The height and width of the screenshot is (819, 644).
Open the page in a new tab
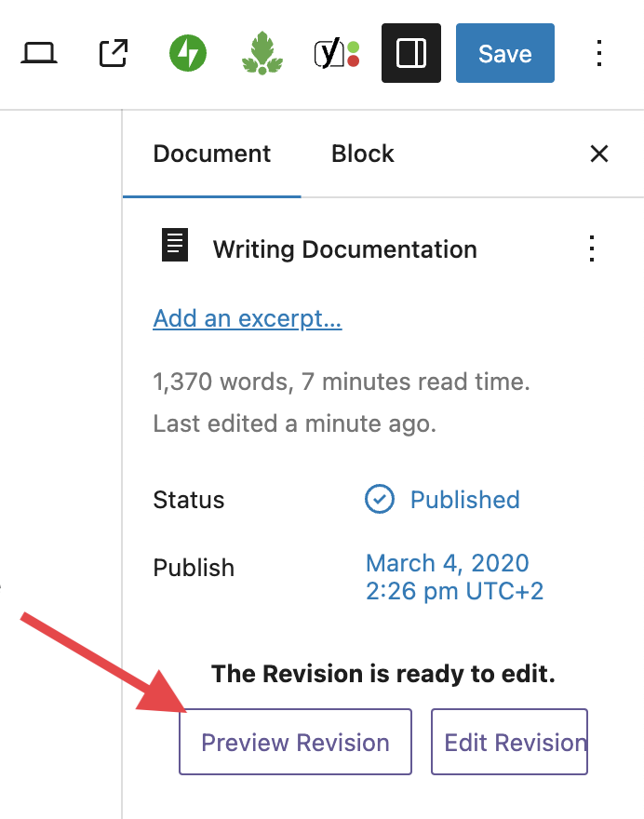(113, 53)
